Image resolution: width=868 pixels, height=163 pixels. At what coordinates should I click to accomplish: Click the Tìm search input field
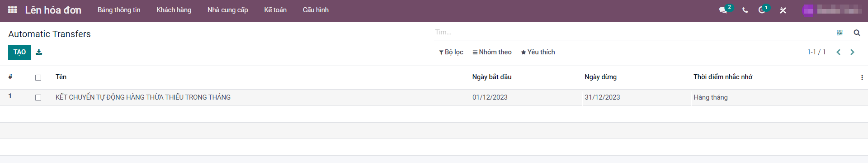(x=633, y=32)
